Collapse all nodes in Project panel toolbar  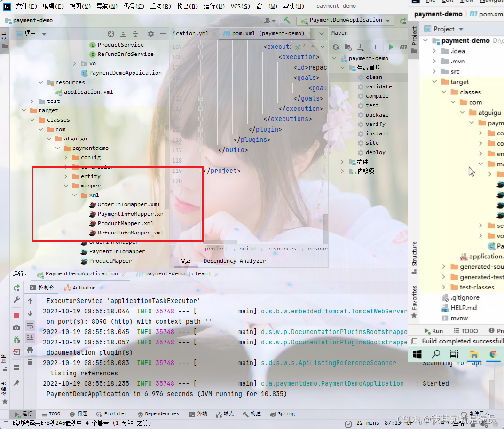coord(135,34)
